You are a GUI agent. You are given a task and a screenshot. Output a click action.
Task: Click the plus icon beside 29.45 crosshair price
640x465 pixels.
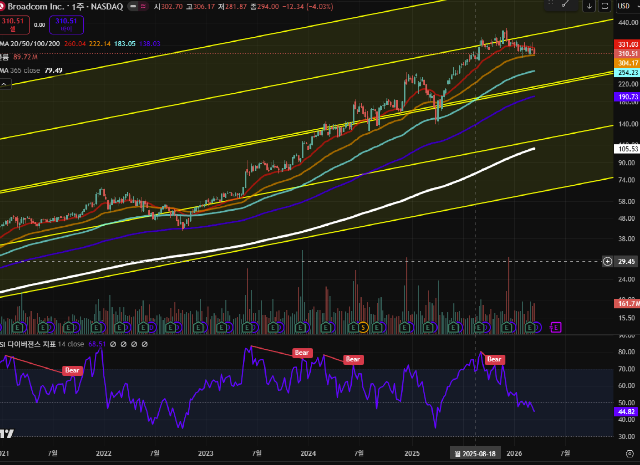(x=607, y=261)
